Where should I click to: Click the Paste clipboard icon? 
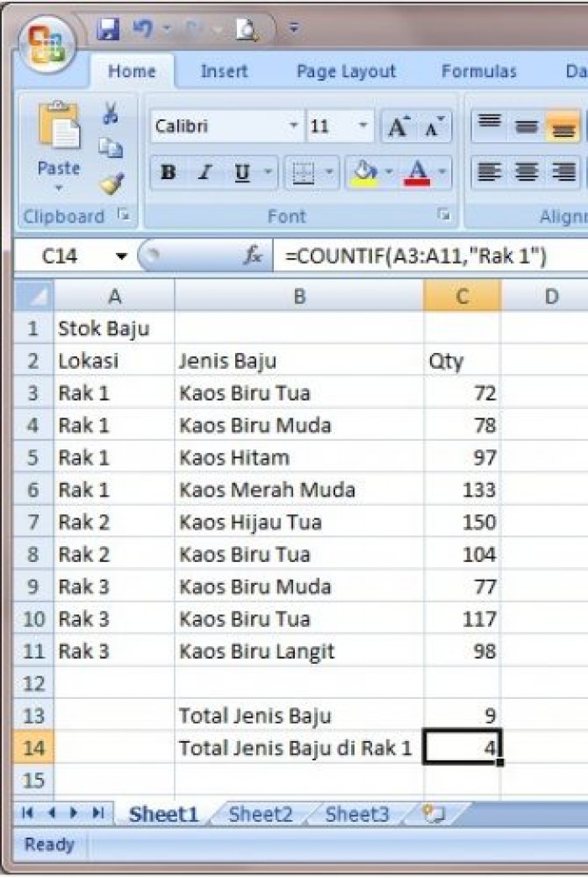[x=59, y=125]
